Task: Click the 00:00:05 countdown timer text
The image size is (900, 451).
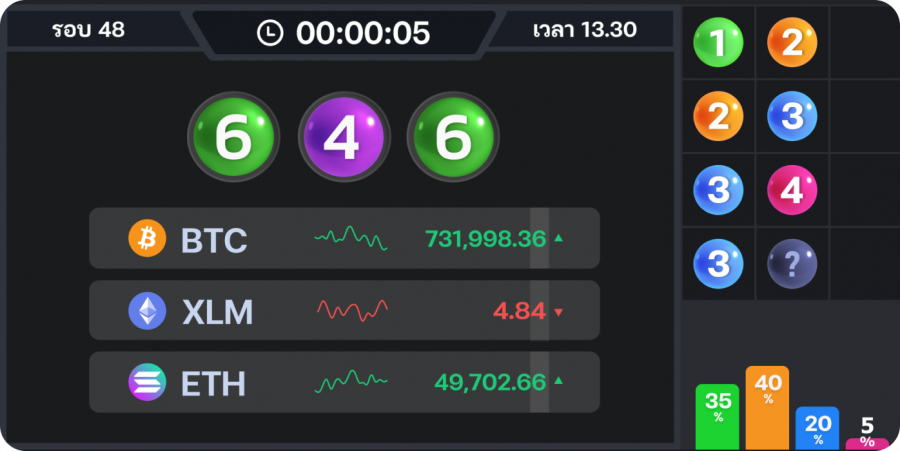Action: point(362,33)
